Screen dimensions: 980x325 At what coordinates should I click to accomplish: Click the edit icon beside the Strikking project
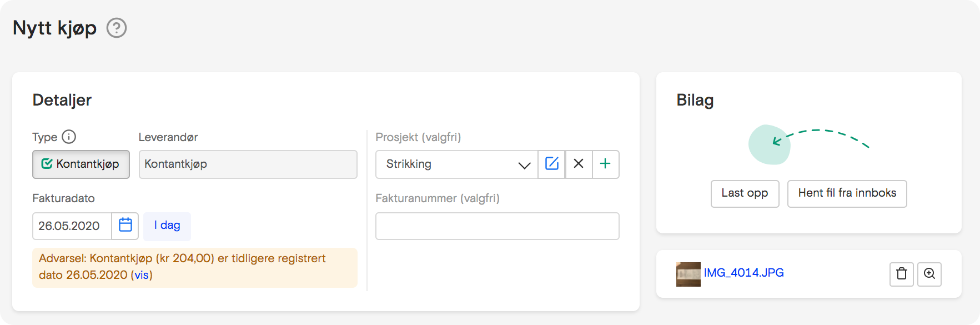point(551,164)
